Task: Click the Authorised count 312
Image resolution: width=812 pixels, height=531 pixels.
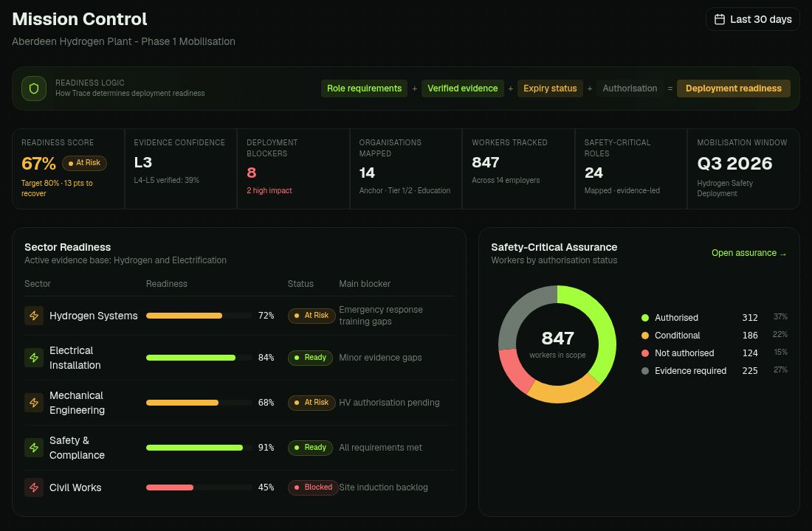Action: pyautogui.click(x=750, y=318)
